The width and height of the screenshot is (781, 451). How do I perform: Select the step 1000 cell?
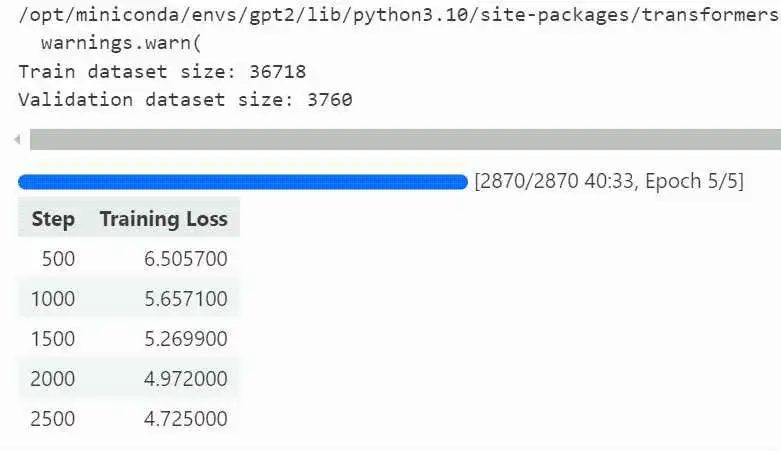coord(53,299)
